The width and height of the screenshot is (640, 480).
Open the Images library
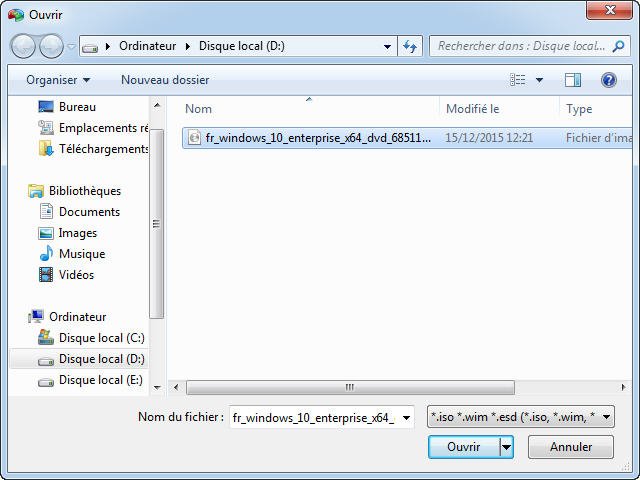point(68,233)
